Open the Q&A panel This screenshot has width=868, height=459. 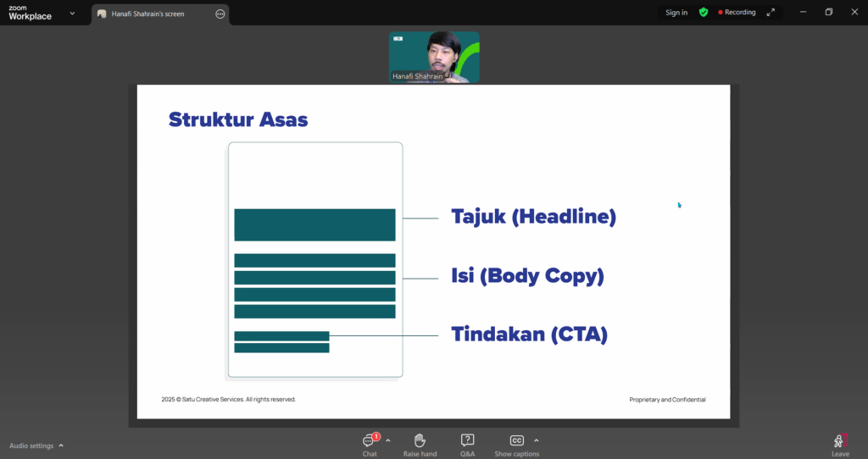[x=467, y=445]
